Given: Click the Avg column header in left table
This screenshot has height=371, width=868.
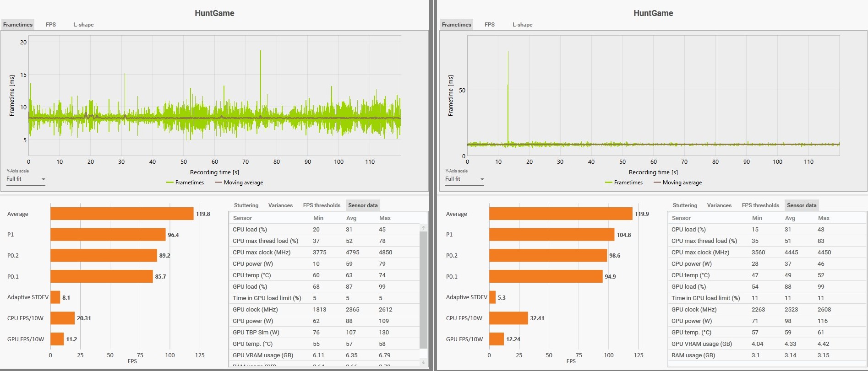Looking at the screenshot, I should click(x=350, y=218).
